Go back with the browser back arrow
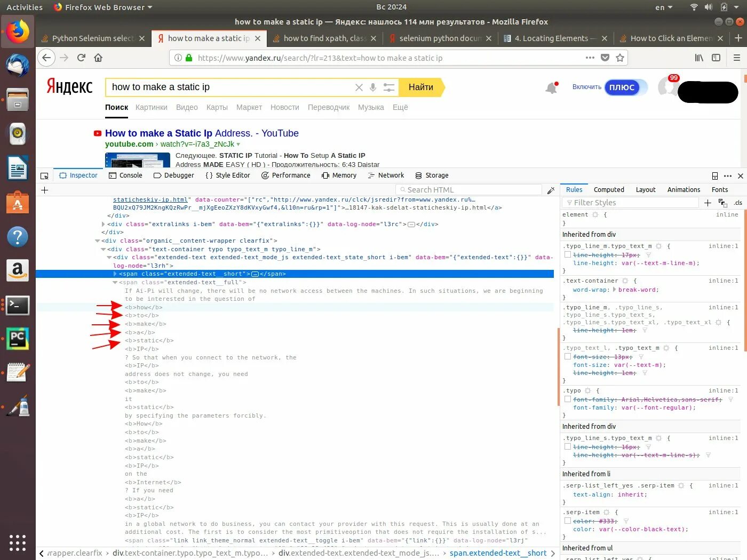This screenshot has width=747, height=560. (x=47, y=58)
